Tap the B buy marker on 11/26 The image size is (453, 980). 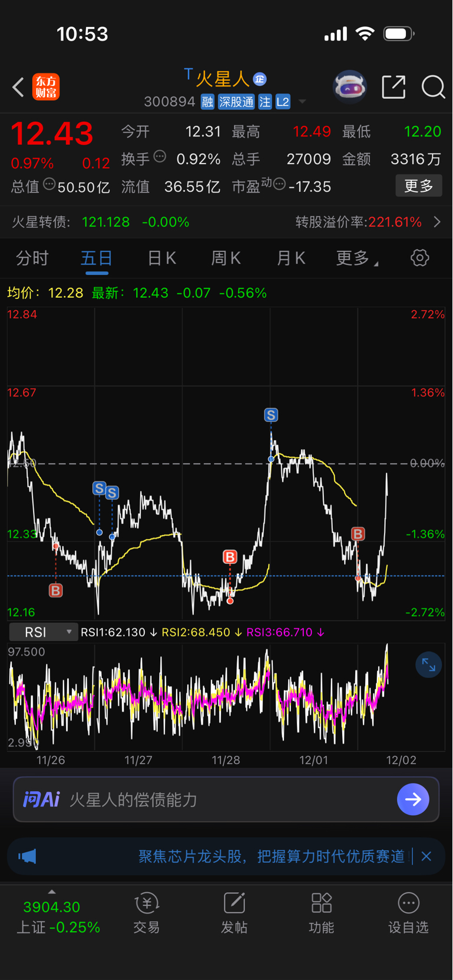tap(56, 590)
